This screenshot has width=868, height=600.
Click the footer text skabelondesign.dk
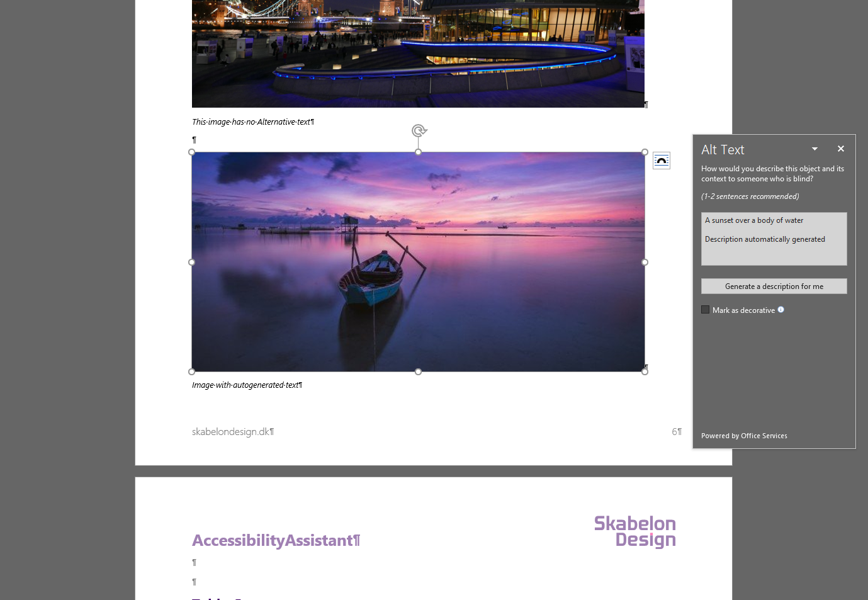(232, 432)
